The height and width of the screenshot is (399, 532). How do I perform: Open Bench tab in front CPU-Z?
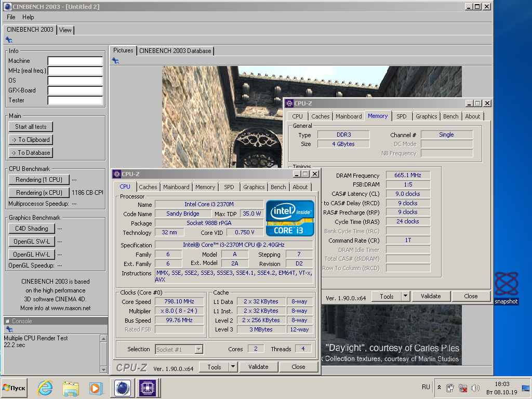(x=278, y=187)
